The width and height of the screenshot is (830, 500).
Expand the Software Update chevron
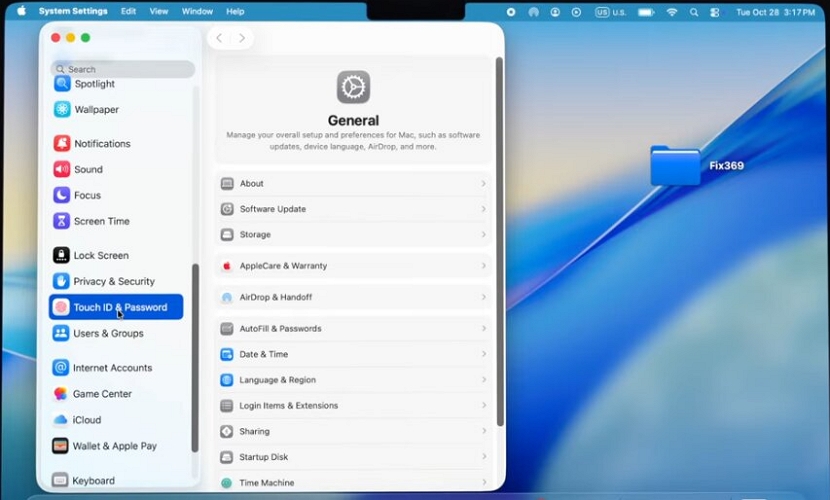tap(483, 209)
